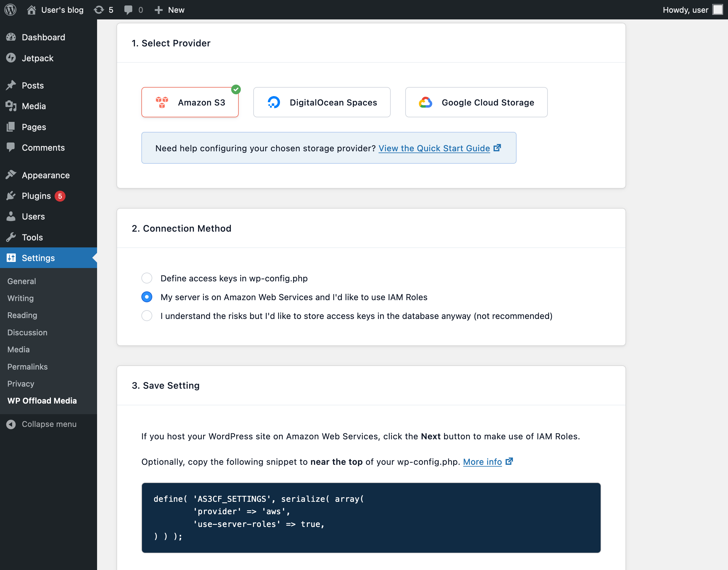Select the Amazon S3 provider icon

(x=162, y=102)
